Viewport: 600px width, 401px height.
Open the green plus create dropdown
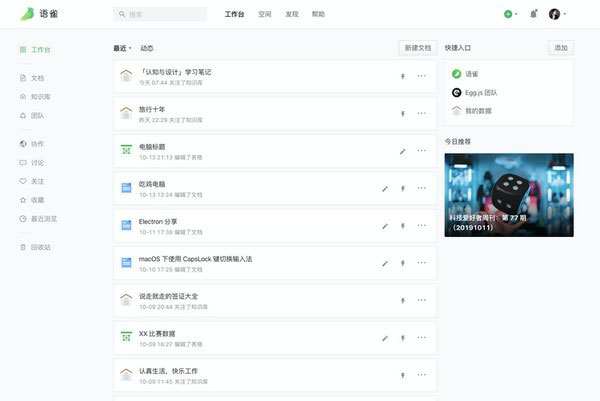tap(511, 15)
